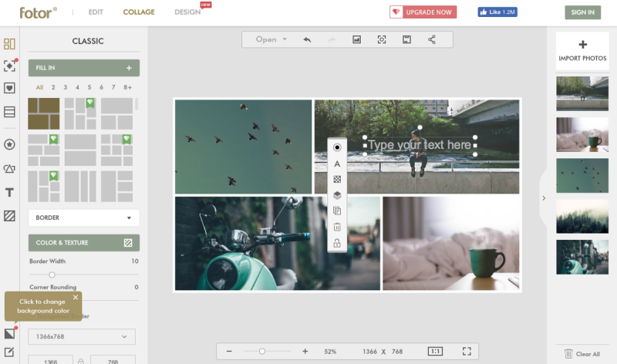Delete text using trash icon in floating toolbar

[337, 227]
